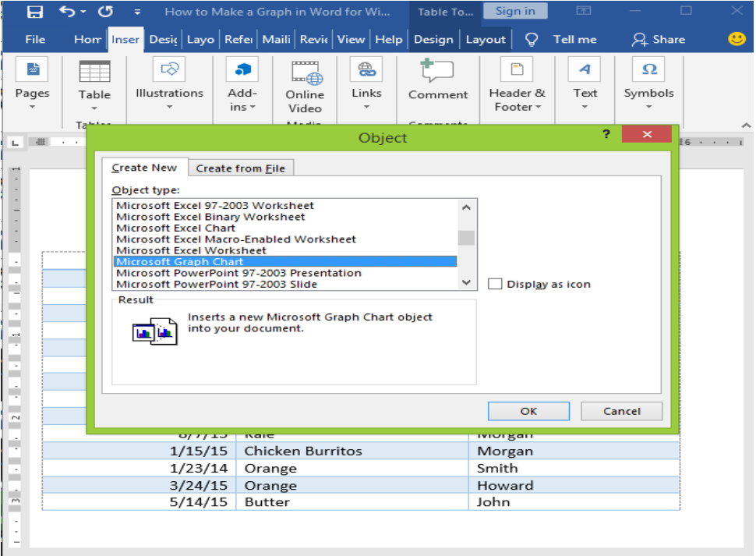Image resolution: width=756 pixels, height=556 pixels.
Task: Click object list scroll up arrow
Action: click(x=466, y=208)
